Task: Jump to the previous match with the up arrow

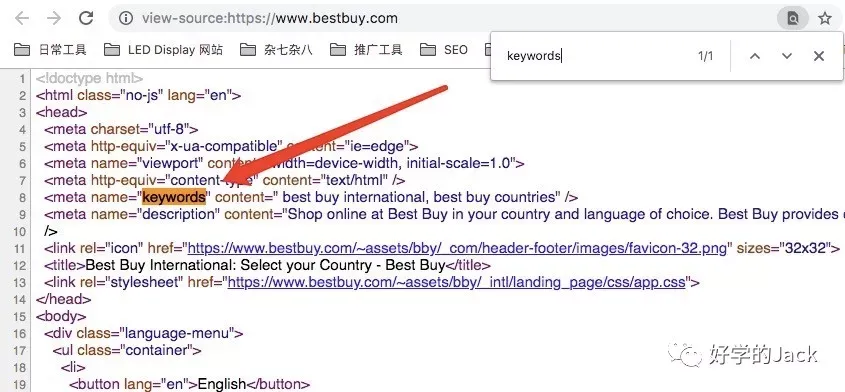Action: 754,56
